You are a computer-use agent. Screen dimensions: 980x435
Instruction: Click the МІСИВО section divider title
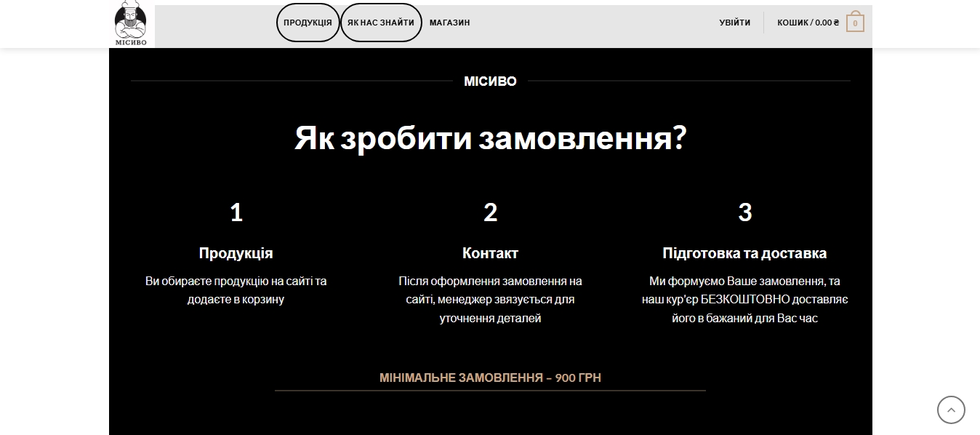coord(490,81)
